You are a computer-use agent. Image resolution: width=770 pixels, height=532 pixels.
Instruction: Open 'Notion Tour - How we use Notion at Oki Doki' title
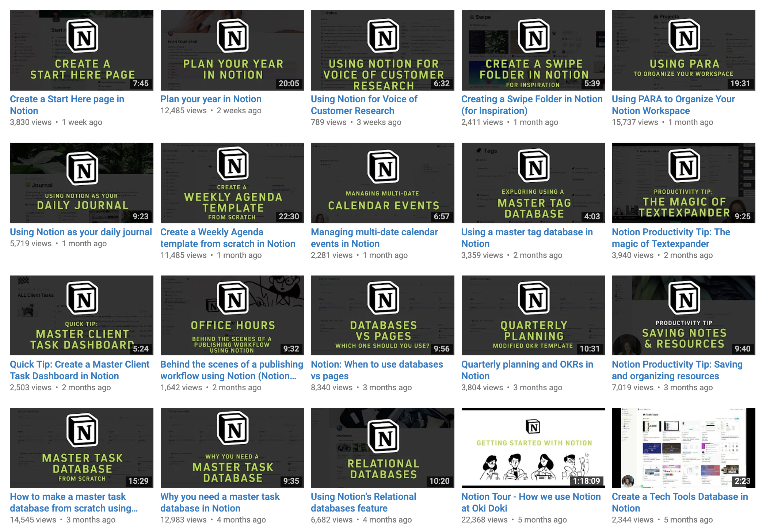pyautogui.click(x=531, y=502)
